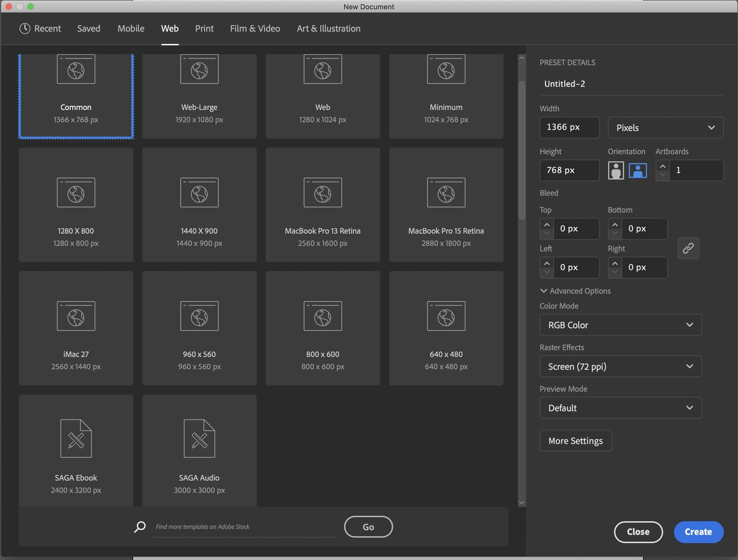The image size is (738, 560).
Task: Choose the MacBook Pro 13 Retina preset icon
Action: (323, 192)
